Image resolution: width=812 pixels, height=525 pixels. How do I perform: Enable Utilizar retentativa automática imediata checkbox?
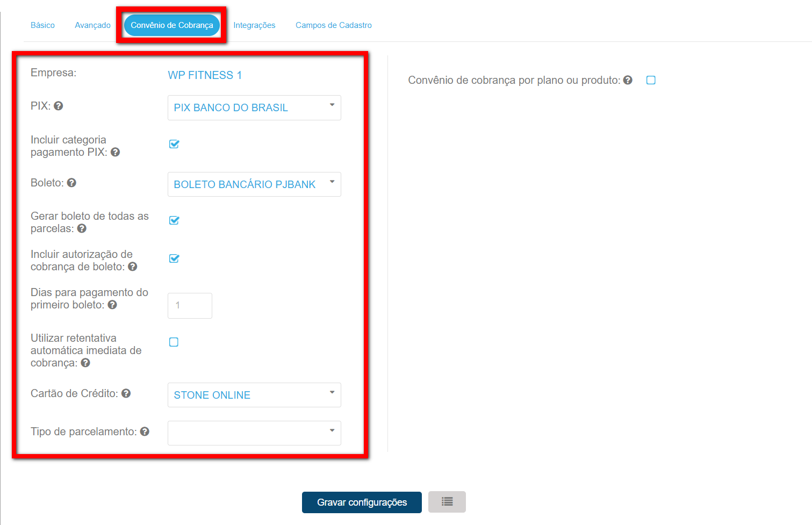coord(174,342)
